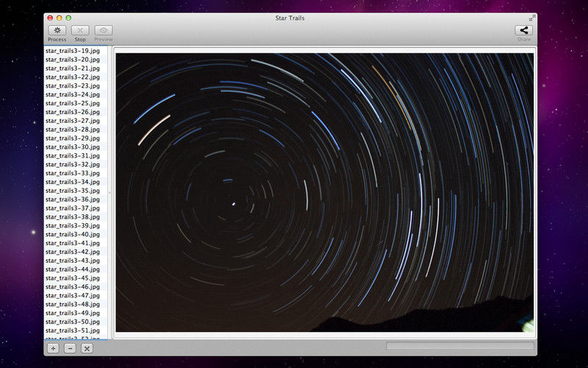
Task: Select star_trails3-20.jpg in file list
Action: pyautogui.click(x=76, y=60)
